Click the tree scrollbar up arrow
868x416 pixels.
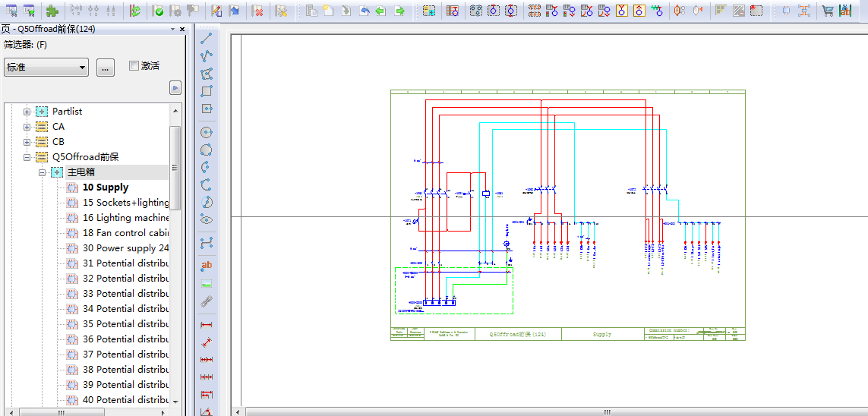click(175, 111)
